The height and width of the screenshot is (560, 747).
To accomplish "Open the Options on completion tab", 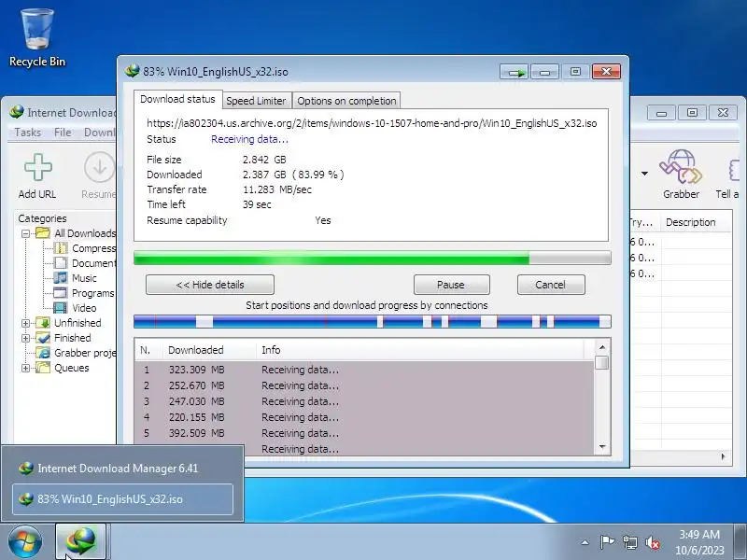I will click(346, 101).
